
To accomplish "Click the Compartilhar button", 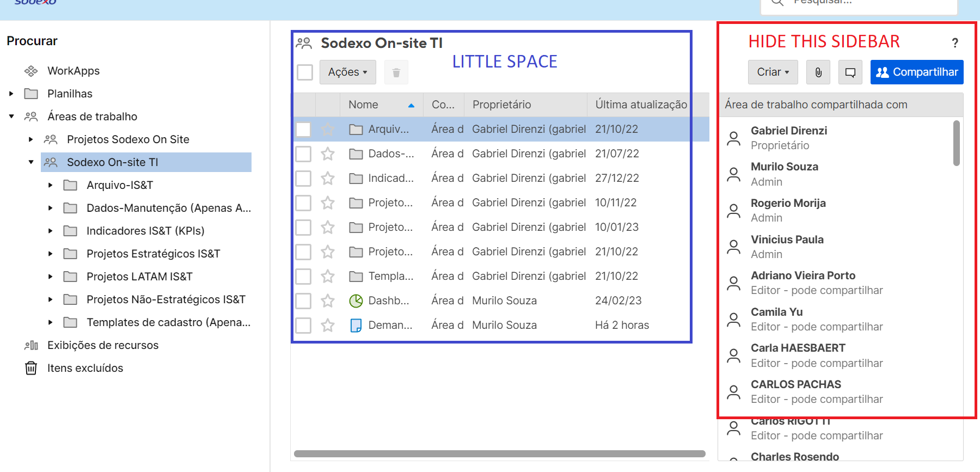I will pos(917,72).
